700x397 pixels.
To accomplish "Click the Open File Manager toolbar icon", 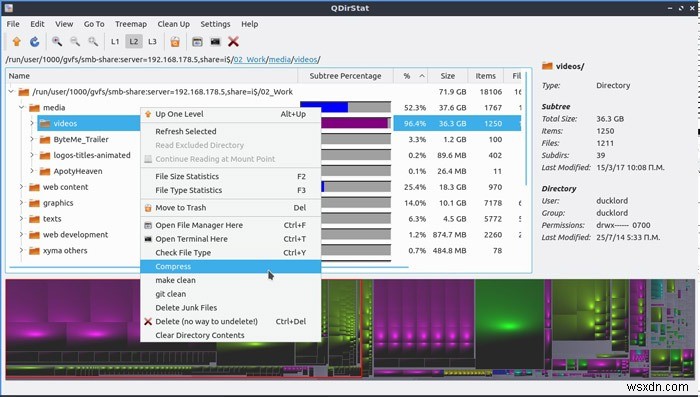I will [197, 42].
